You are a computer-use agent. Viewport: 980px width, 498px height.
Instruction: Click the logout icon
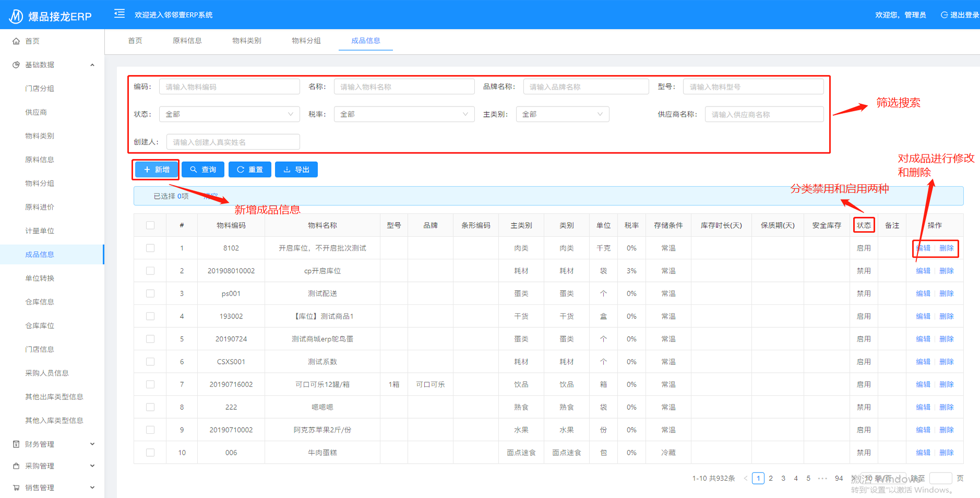[944, 15]
